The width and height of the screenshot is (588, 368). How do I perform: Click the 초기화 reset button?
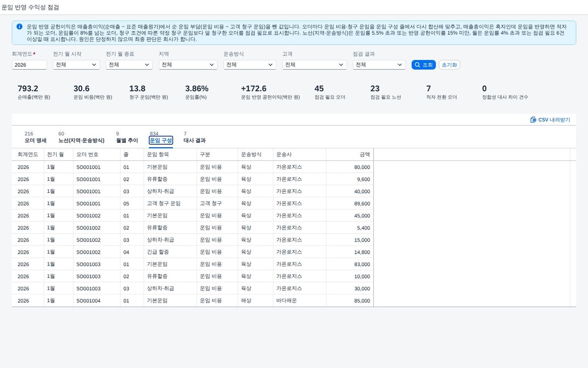click(449, 65)
